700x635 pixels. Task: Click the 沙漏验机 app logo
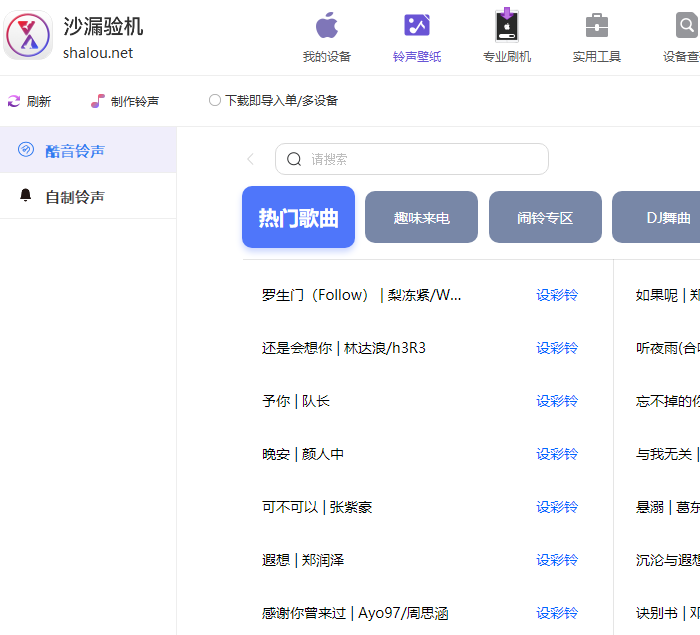28,35
